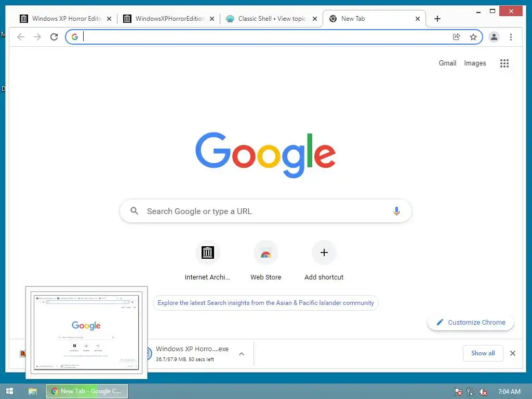Open Images link

[475, 63]
